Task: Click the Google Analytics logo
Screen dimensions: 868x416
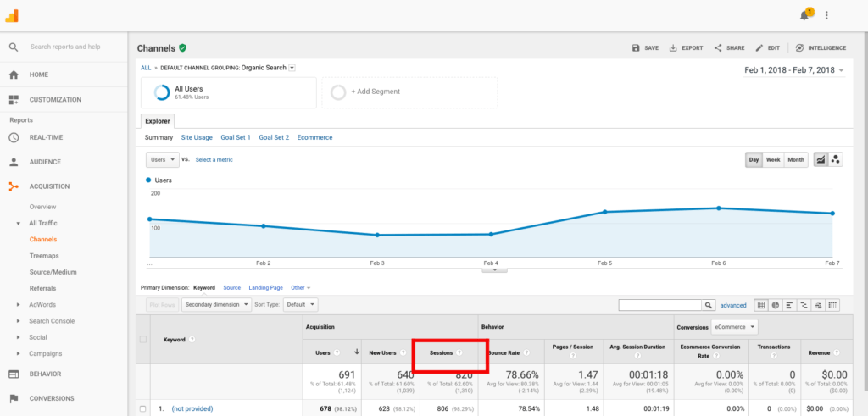Action: (x=12, y=15)
